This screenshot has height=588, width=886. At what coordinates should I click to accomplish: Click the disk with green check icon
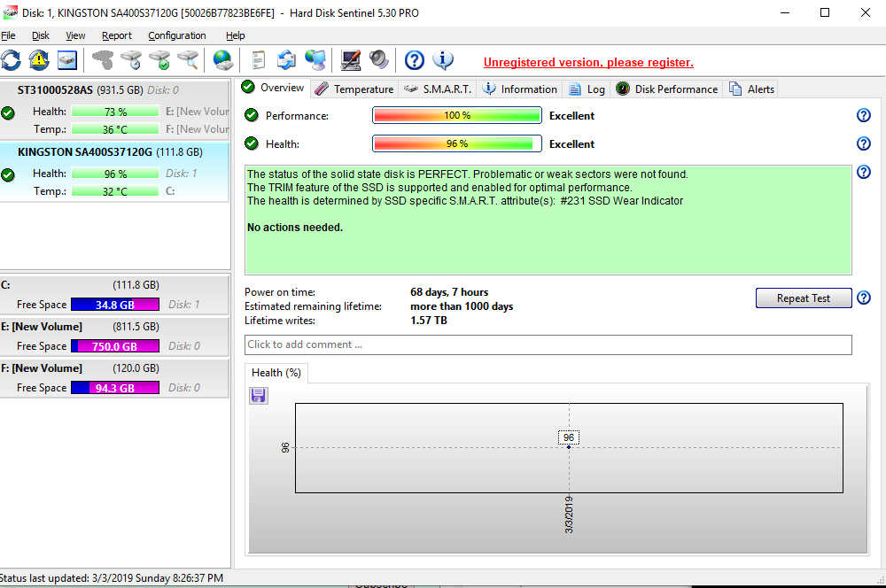pyautogui.click(x=159, y=60)
